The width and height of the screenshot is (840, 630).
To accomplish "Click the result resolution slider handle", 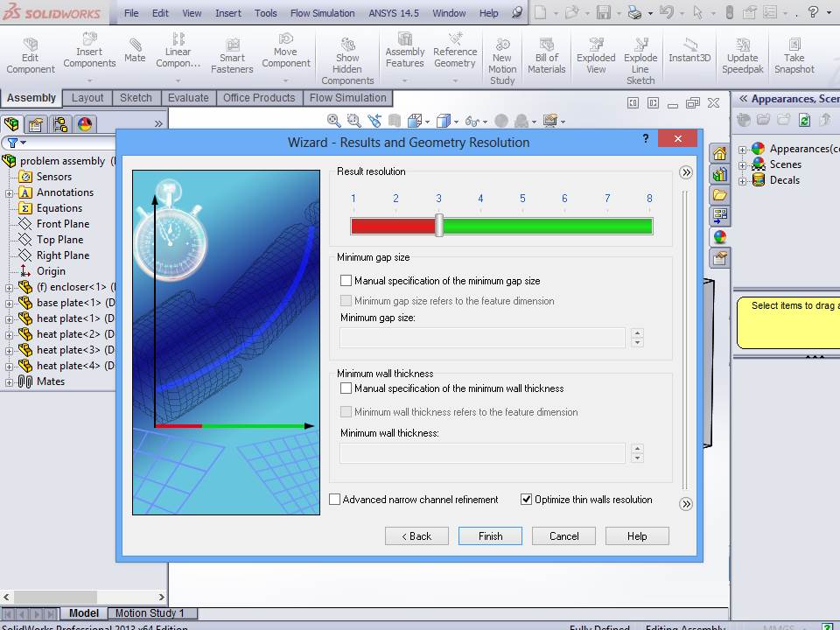I will (x=439, y=226).
